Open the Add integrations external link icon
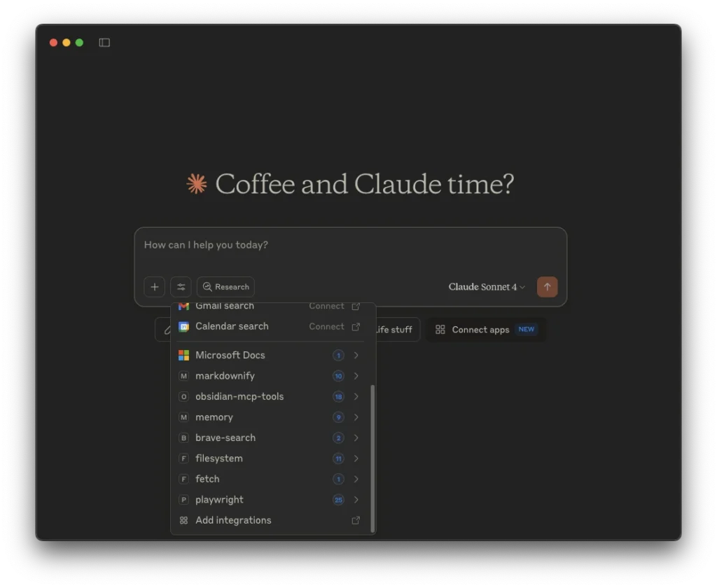This screenshot has height=588, width=717. [x=356, y=520]
